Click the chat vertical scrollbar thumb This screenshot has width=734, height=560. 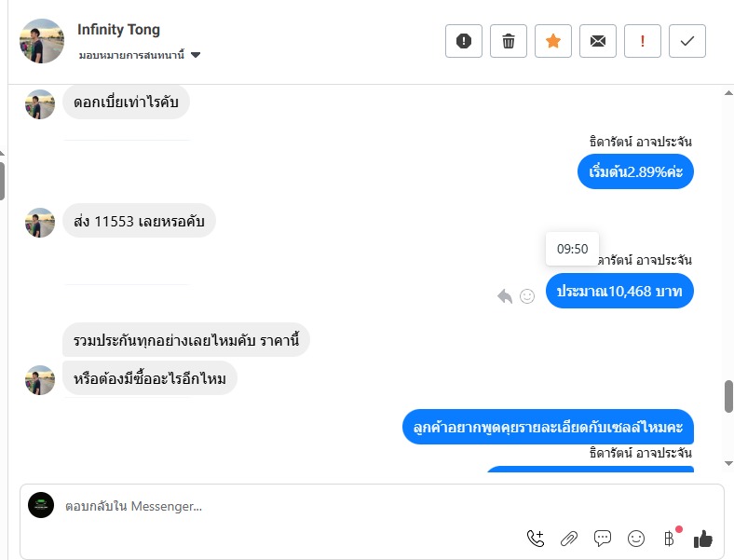point(728,396)
